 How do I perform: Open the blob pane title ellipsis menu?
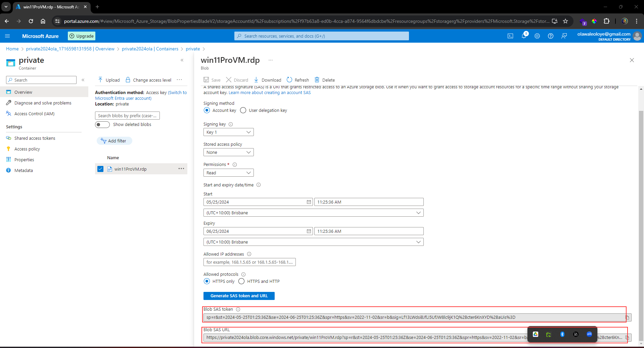[x=271, y=60]
